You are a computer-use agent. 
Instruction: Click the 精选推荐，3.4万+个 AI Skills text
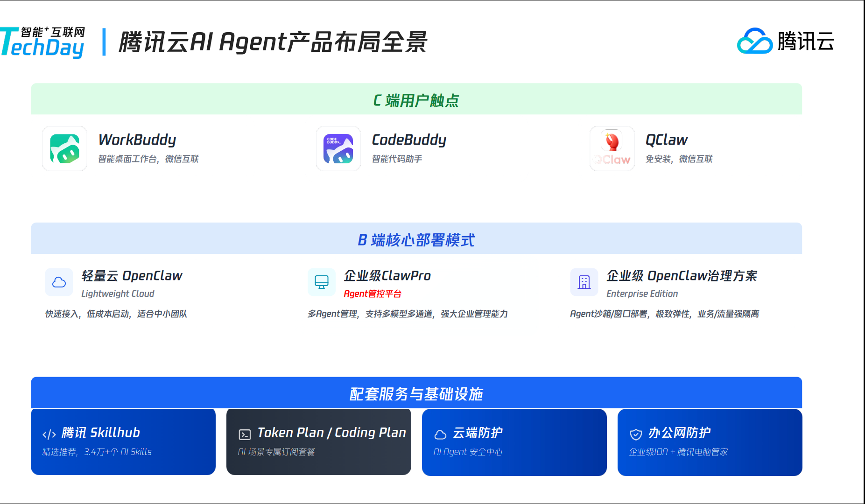tap(97, 452)
